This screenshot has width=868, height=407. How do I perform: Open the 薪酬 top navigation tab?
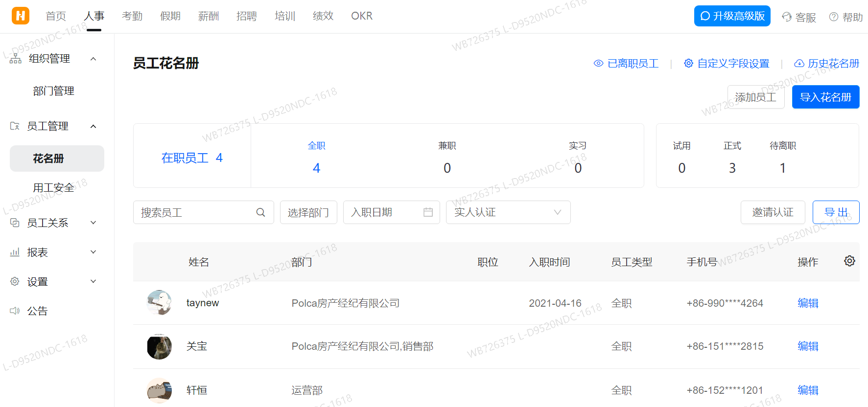208,16
